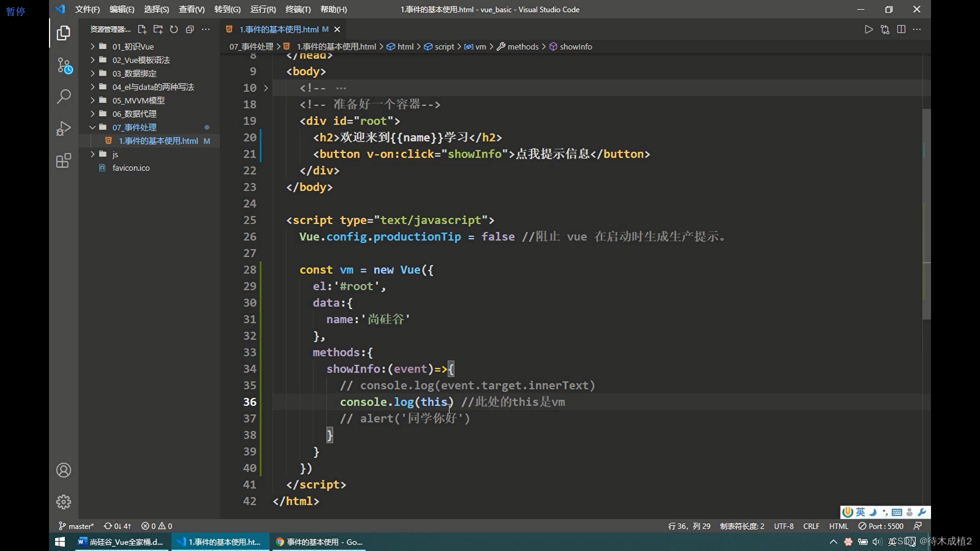The width and height of the screenshot is (980, 551).
Task: Open the Explorer view in activity bar
Action: (63, 33)
